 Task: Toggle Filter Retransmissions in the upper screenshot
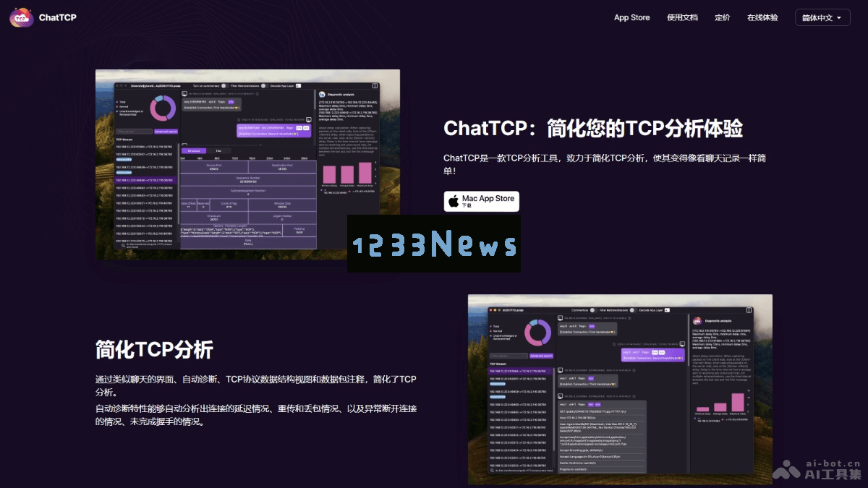(265, 86)
